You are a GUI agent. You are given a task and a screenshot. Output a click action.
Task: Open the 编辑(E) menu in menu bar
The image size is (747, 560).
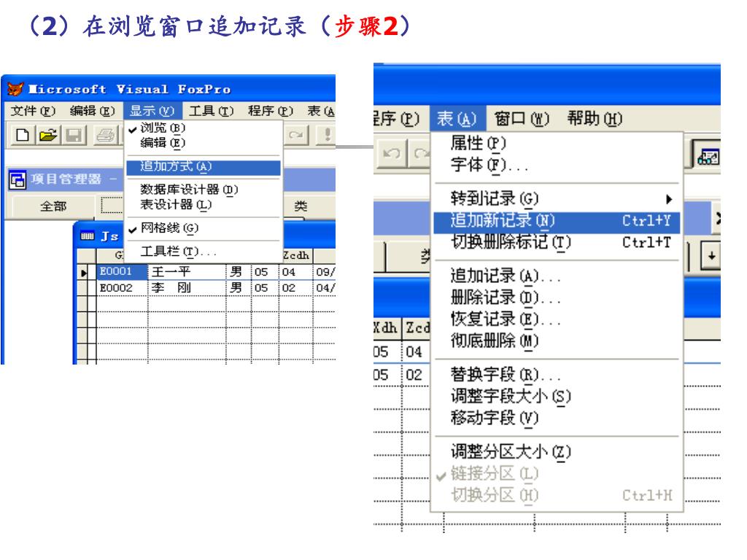(x=93, y=112)
